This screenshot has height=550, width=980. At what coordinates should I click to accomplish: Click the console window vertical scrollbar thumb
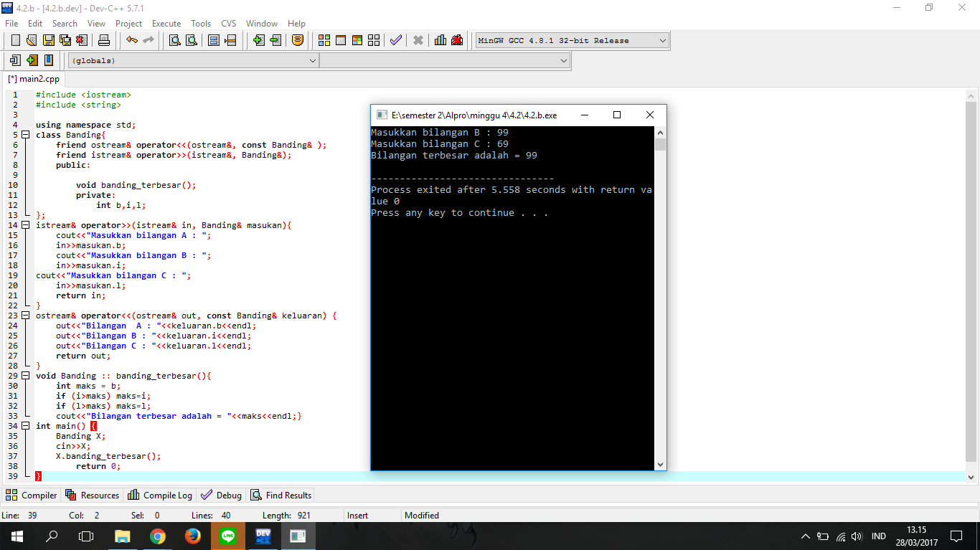pos(660,145)
